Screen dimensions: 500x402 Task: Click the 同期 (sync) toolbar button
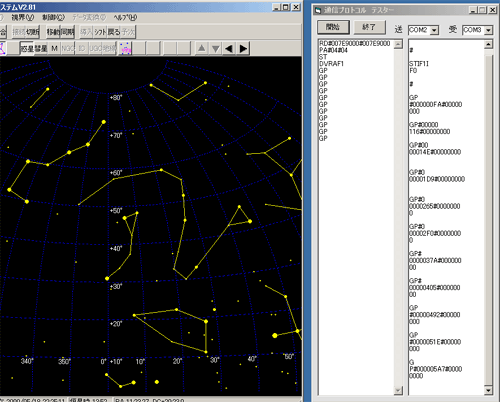pos(68,32)
